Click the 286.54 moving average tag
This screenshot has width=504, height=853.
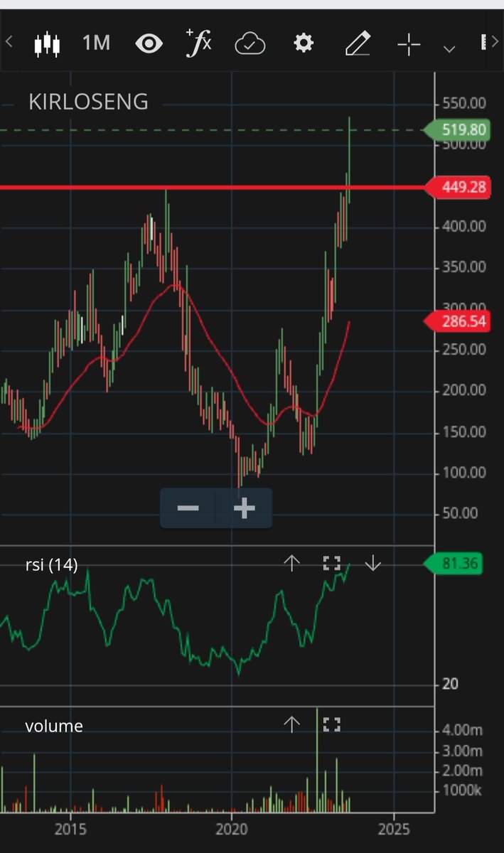(x=457, y=321)
